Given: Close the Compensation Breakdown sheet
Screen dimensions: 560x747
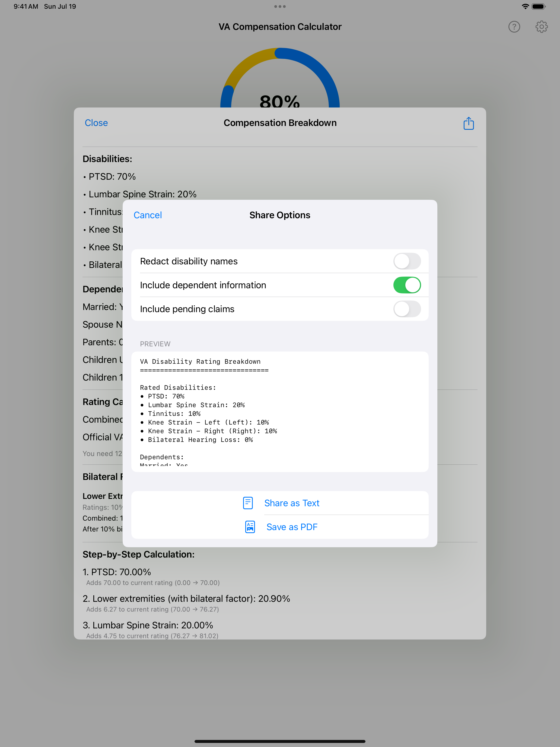Looking at the screenshot, I should pyautogui.click(x=96, y=123).
